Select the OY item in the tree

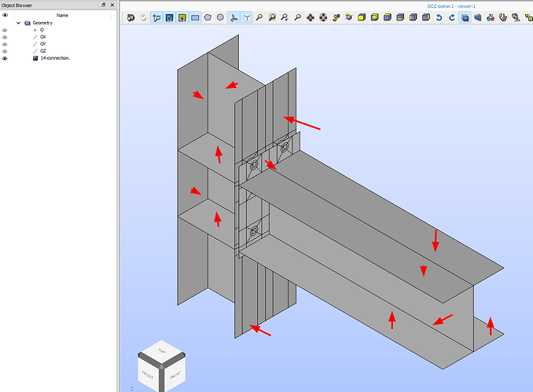[43, 44]
